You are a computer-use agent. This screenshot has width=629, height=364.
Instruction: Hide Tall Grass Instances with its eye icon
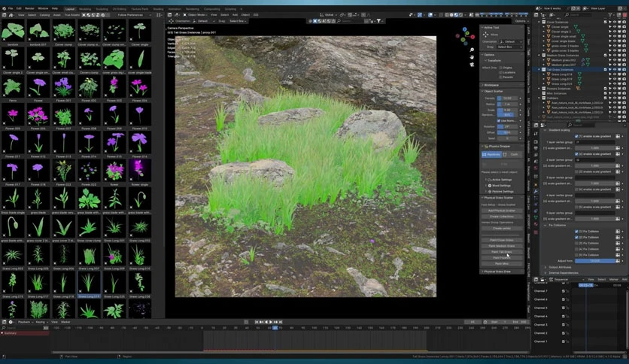tap(614, 69)
